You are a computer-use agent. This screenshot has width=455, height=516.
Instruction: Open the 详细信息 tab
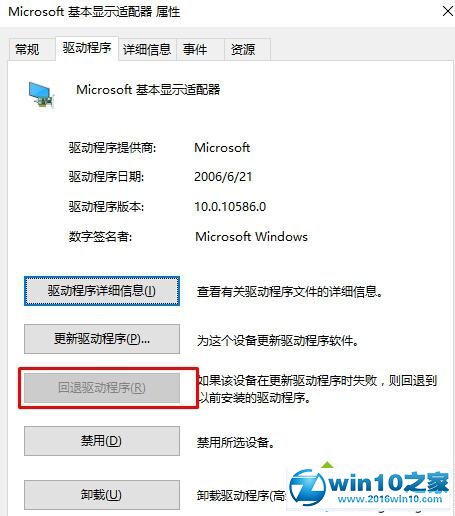click(x=147, y=49)
